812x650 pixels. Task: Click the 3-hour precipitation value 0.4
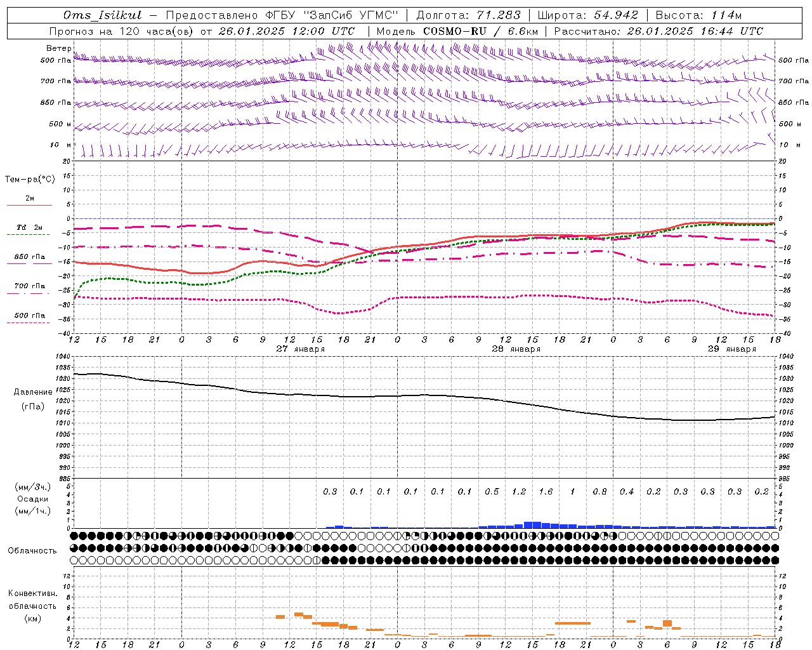pos(627,491)
